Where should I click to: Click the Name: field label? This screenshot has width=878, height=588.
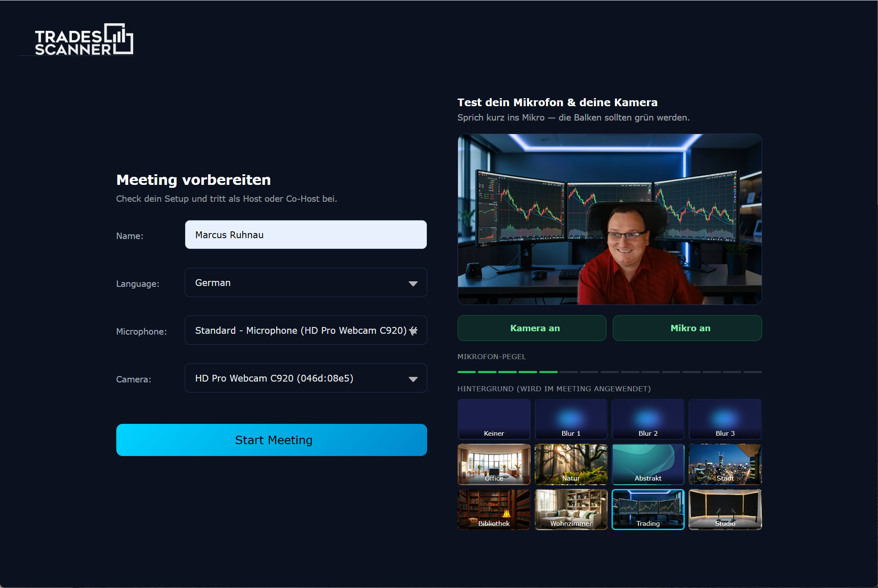(130, 236)
